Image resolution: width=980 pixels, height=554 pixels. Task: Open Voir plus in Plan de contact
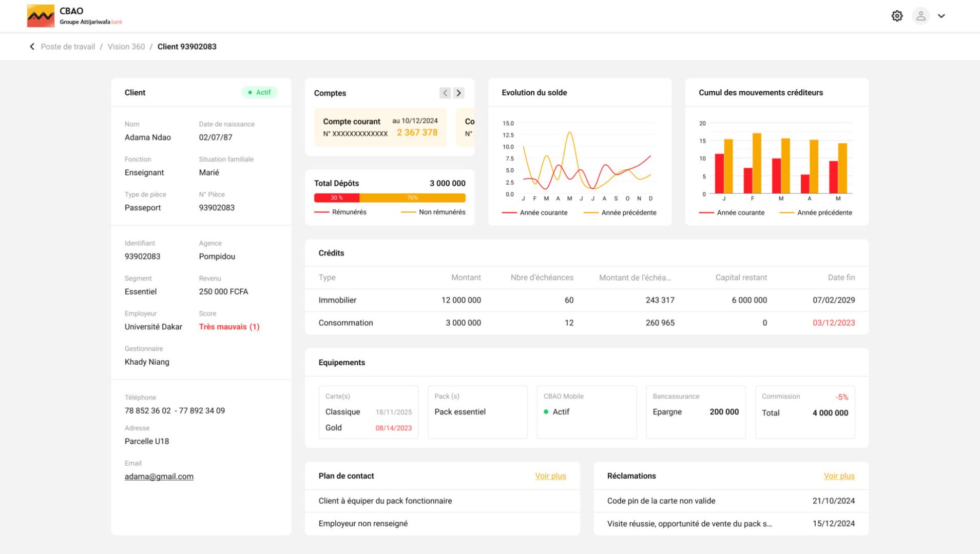[550, 476]
